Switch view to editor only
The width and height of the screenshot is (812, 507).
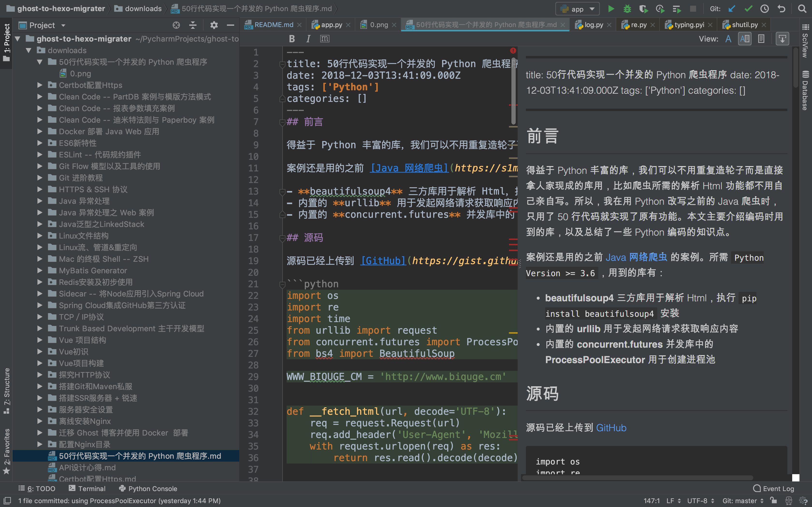pos(728,39)
